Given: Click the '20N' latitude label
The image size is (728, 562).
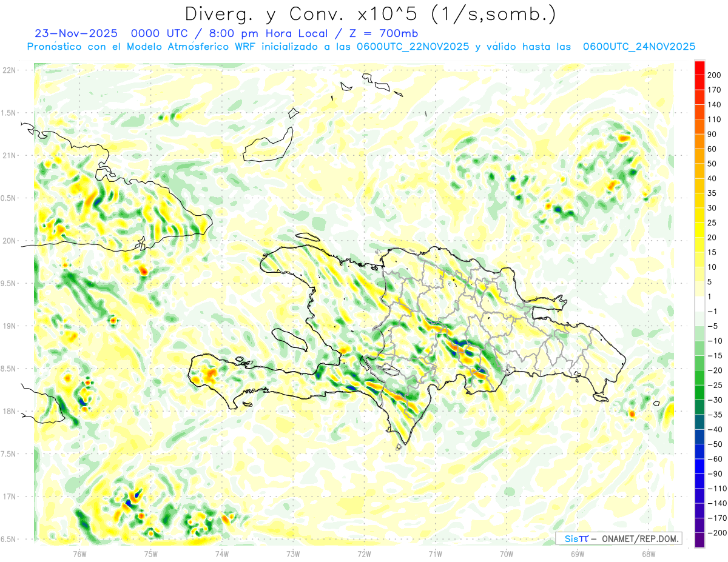Looking at the screenshot, I should (10, 241).
